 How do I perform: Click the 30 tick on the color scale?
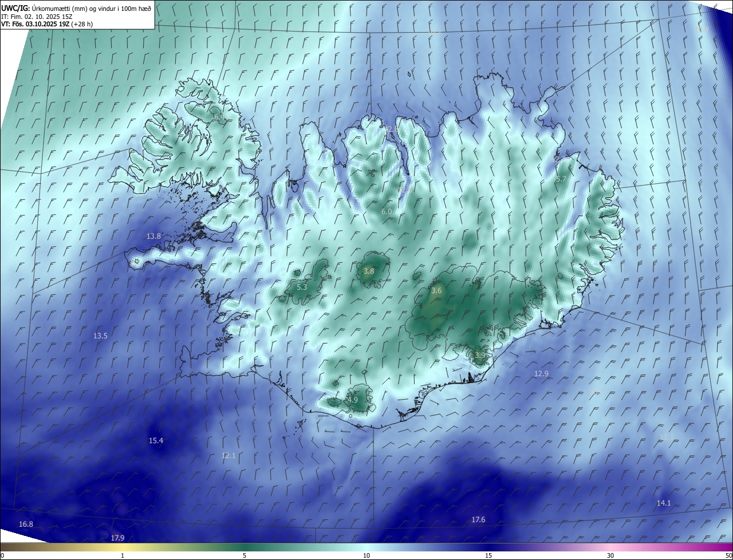[610, 555]
